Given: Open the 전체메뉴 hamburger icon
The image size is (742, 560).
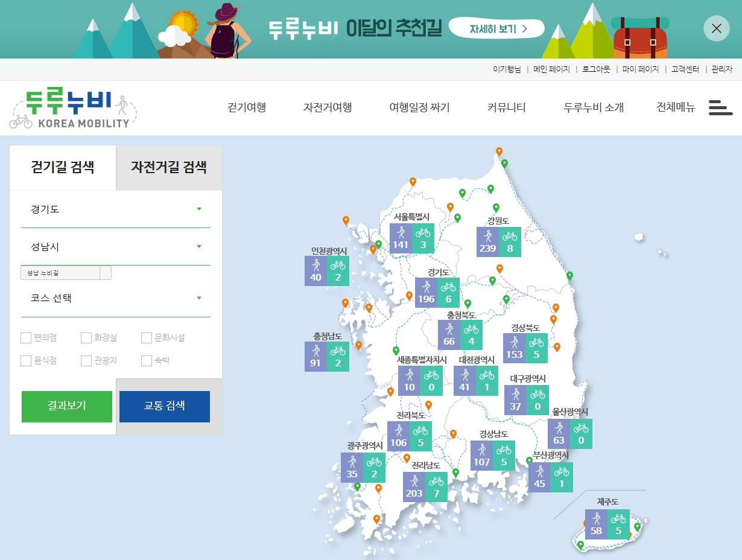Looking at the screenshot, I should (721, 107).
